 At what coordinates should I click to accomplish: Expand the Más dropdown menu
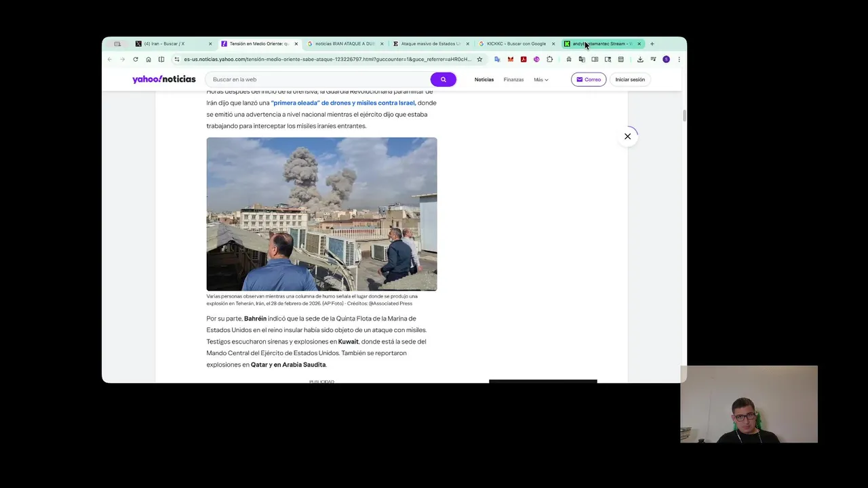[541, 79]
